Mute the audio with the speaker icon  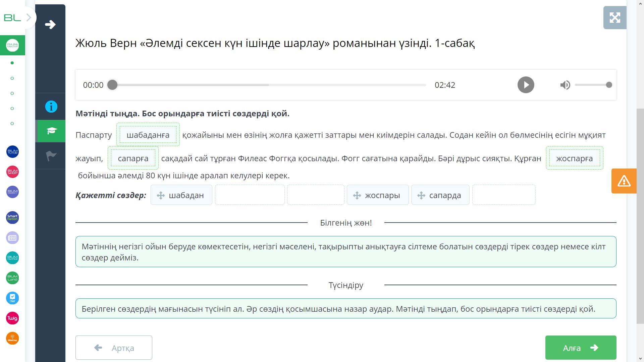(565, 85)
